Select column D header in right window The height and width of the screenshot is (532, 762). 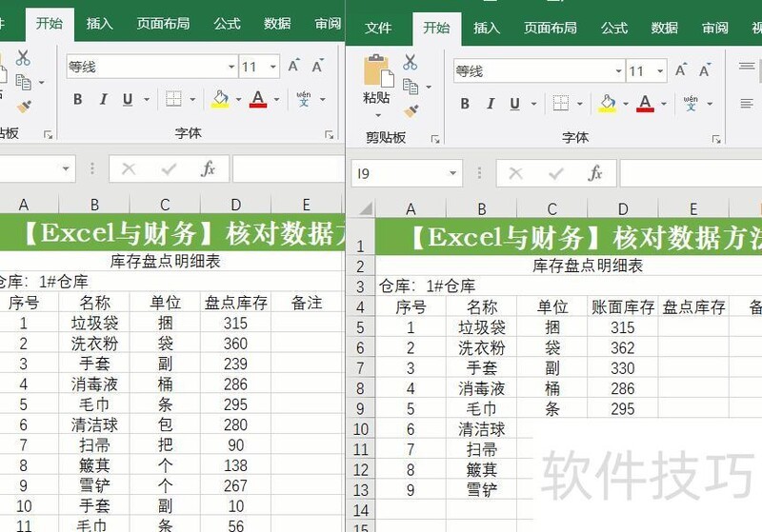[x=623, y=209]
